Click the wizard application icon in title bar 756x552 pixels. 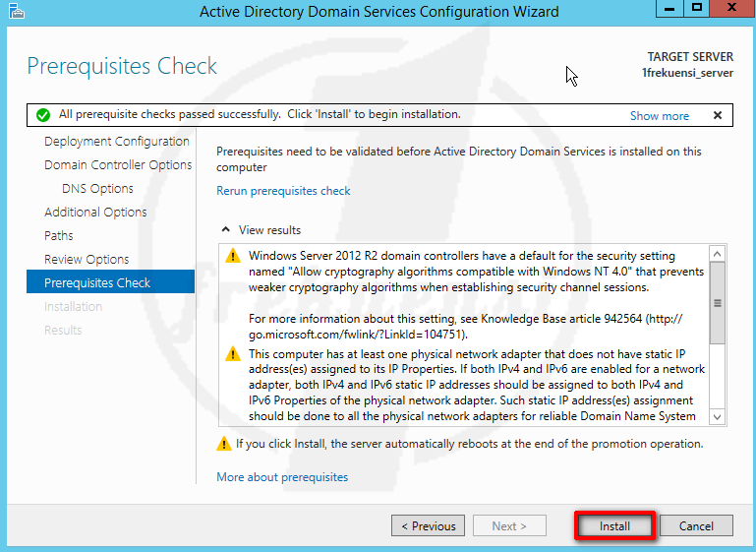(16, 11)
